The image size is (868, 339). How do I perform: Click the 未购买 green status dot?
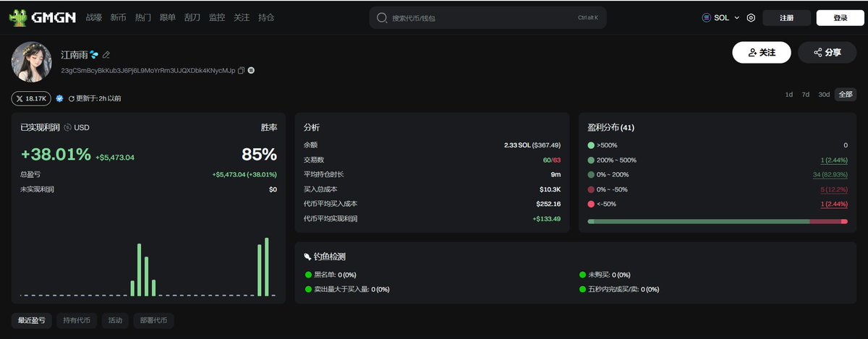582,275
